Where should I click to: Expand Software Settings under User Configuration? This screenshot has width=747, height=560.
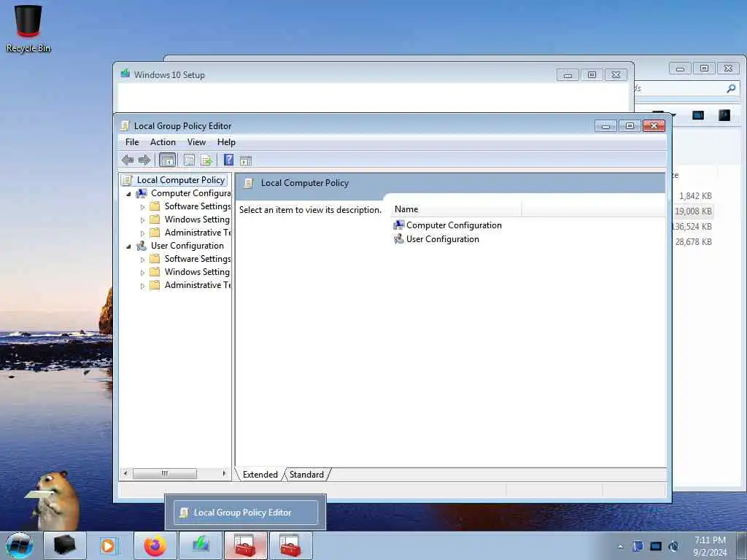[142, 260]
